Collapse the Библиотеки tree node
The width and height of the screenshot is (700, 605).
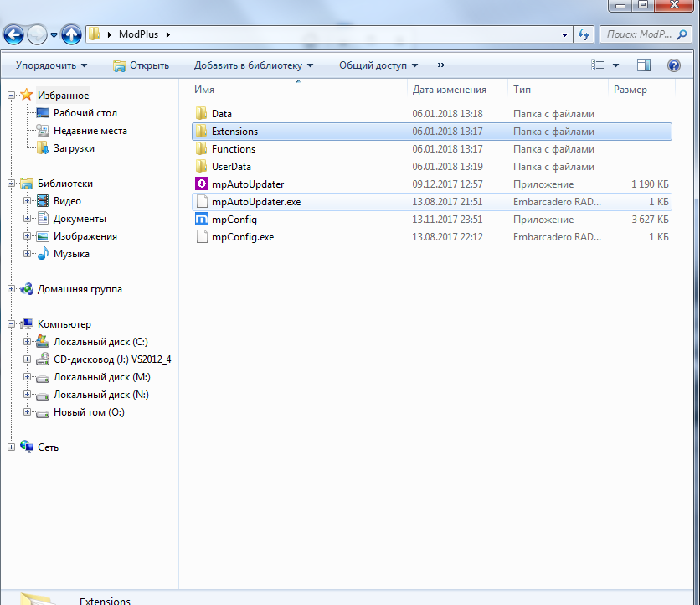tap(11, 184)
